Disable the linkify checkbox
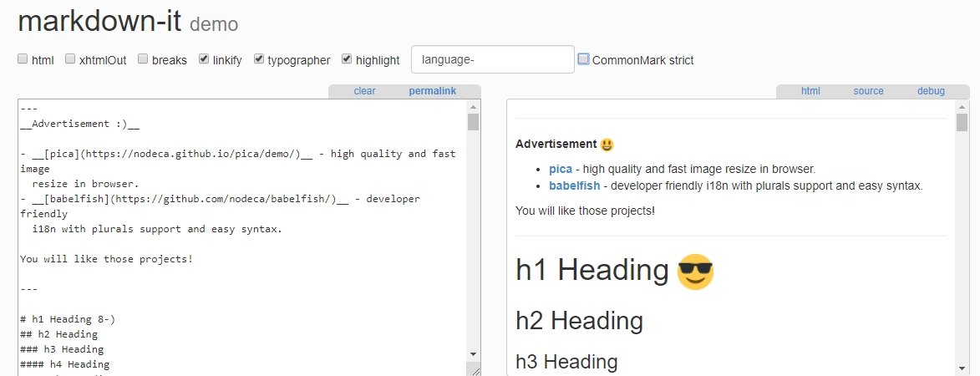The image size is (980, 376). pyautogui.click(x=204, y=59)
